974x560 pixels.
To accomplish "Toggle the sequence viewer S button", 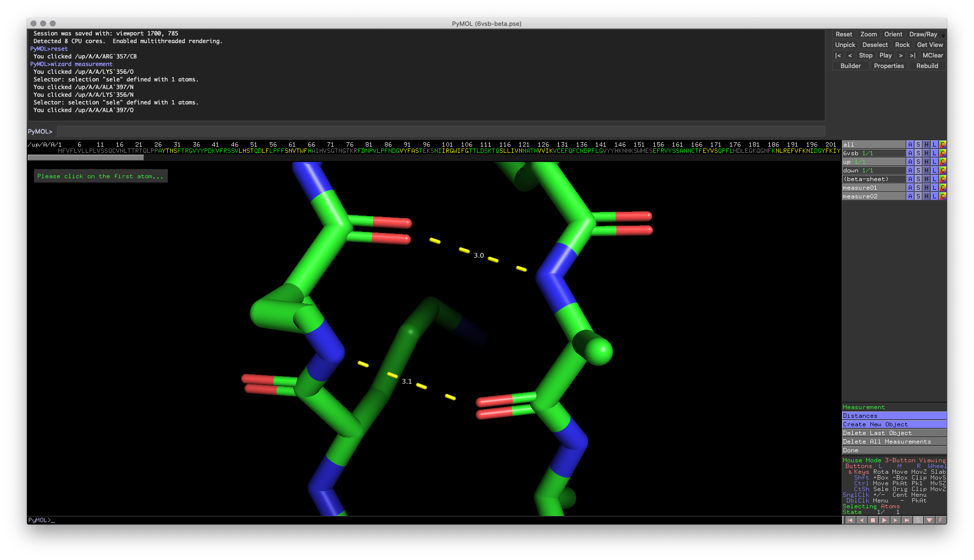I will point(918,520).
